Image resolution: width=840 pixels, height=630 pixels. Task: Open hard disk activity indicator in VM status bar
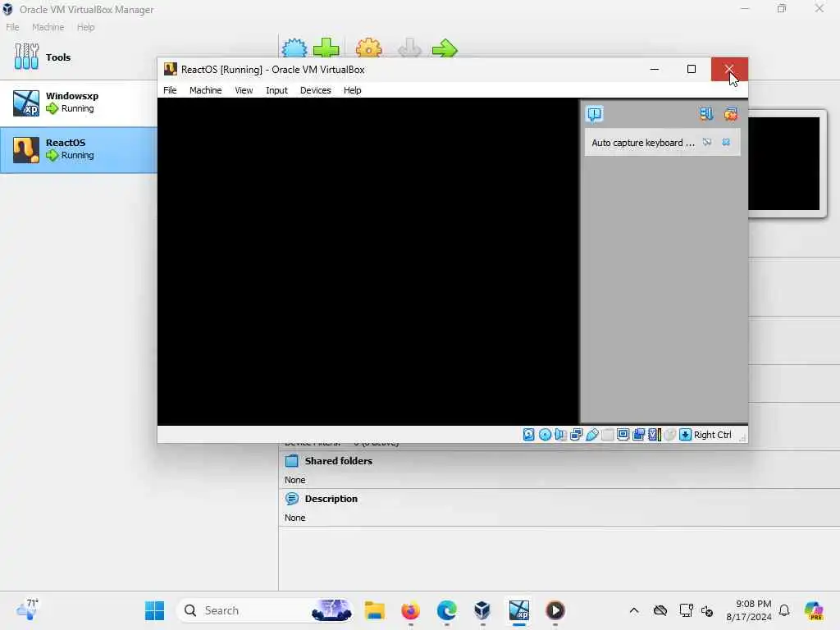(529, 435)
